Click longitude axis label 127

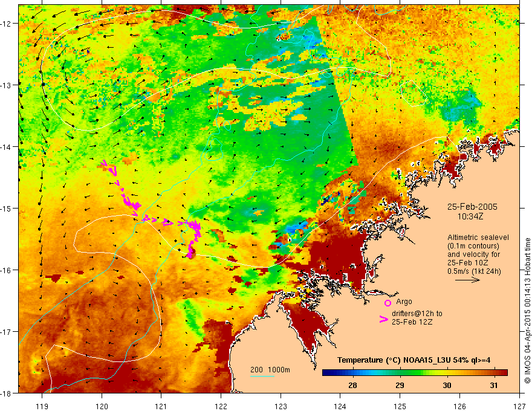point(519,406)
